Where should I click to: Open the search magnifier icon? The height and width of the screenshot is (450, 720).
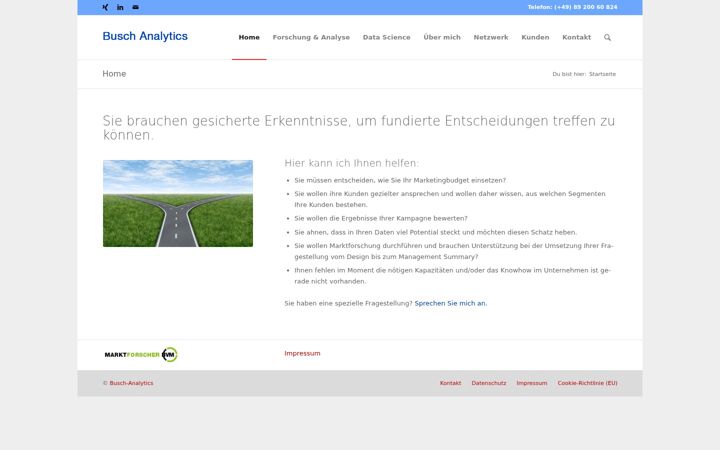(608, 38)
